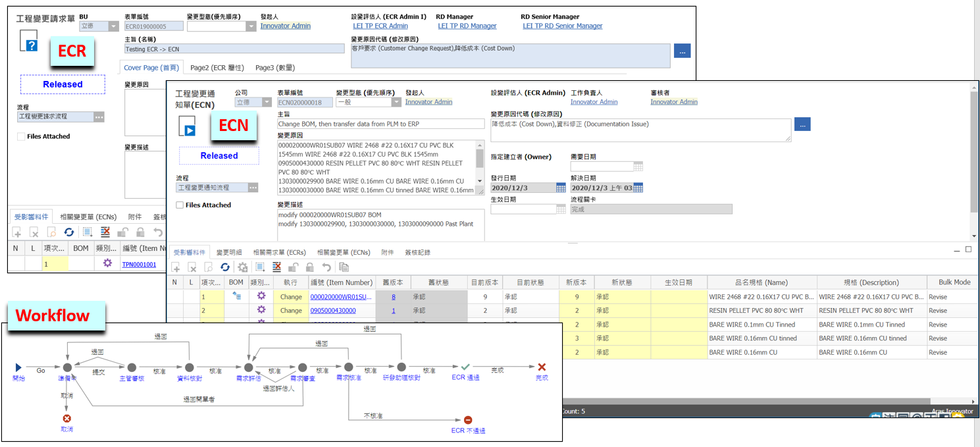This screenshot has height=447, width=980.
Task: Click ECN toolbar undo arrow icon
Action: (326, 267)
